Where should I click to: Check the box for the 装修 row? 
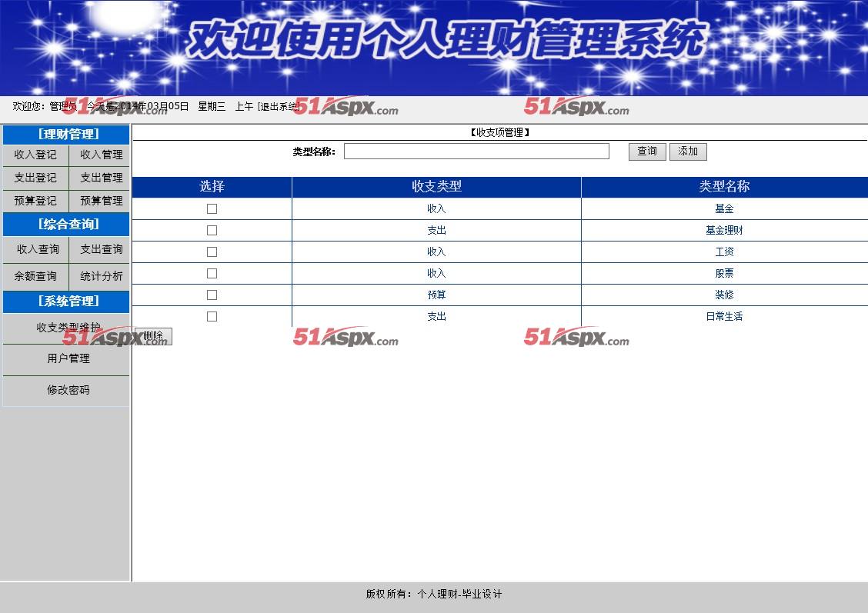coord(212,295)
